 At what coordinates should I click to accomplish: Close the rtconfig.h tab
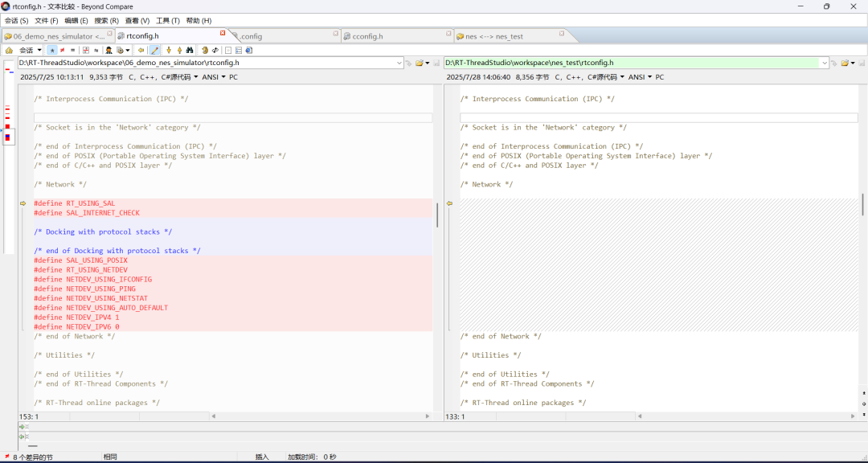click(x=223, y=34)
